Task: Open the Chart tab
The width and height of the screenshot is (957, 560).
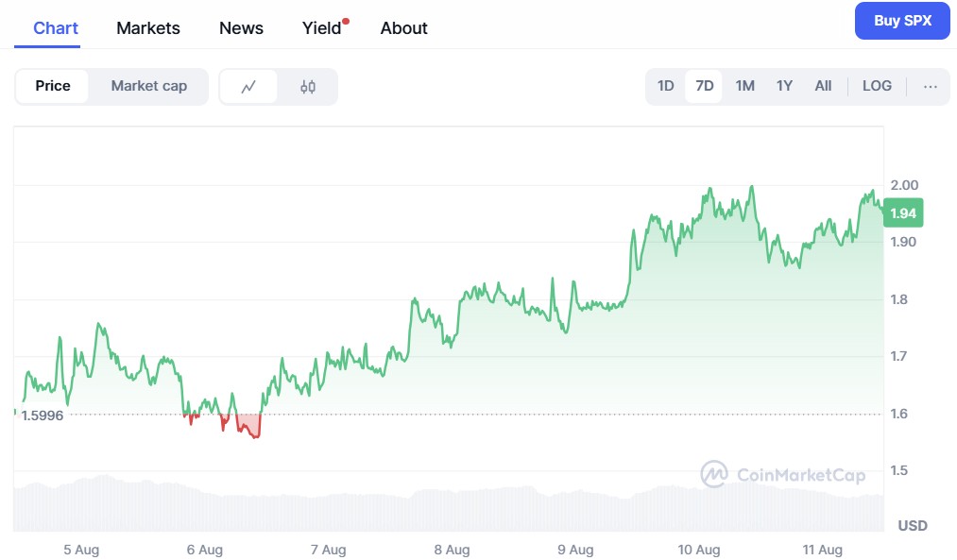Action: click(56, 28)
